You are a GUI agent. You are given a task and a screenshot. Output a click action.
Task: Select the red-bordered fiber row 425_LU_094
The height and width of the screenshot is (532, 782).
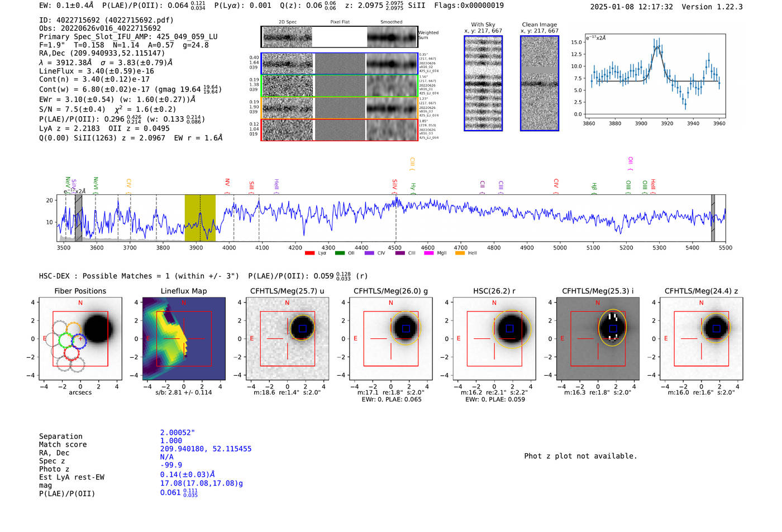coord(339,130)
